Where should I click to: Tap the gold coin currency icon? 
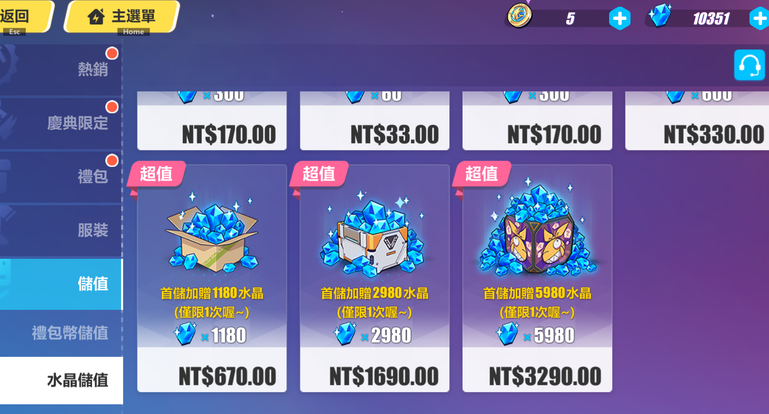(x=519, y=16)
